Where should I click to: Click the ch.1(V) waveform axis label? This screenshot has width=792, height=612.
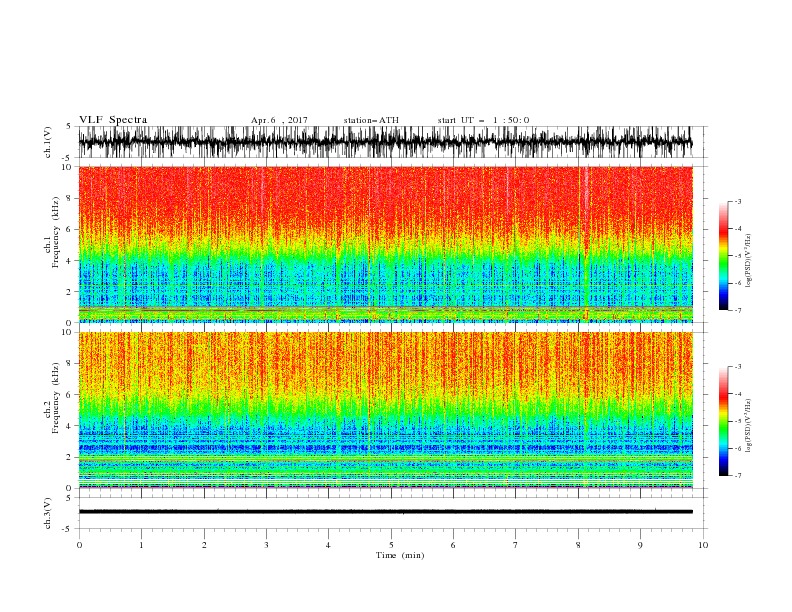(48, 142)
